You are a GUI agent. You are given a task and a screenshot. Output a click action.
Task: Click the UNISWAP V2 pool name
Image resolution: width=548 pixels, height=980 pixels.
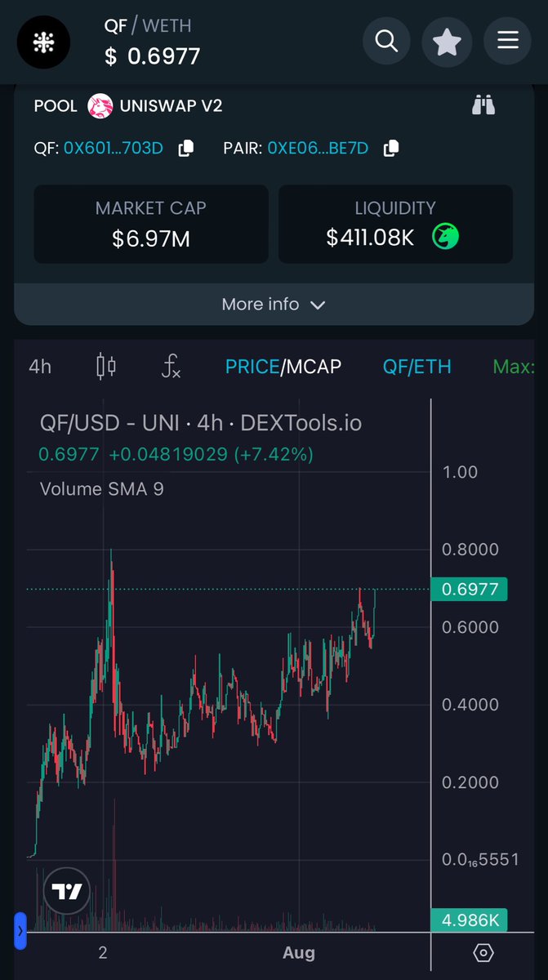[172, 105]
